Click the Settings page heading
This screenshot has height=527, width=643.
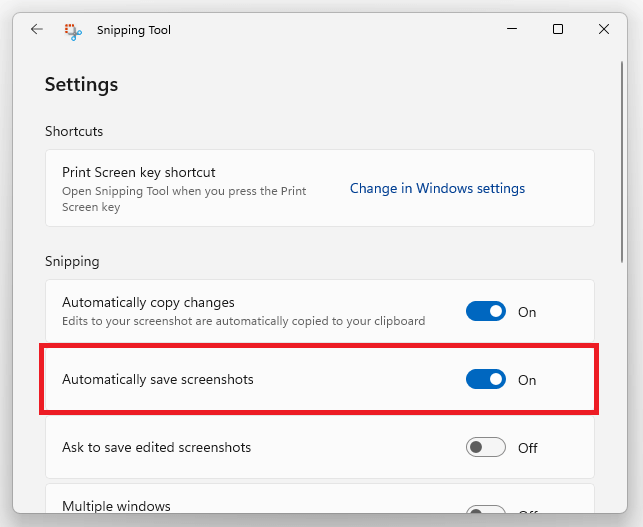click(x=81, y=84)
